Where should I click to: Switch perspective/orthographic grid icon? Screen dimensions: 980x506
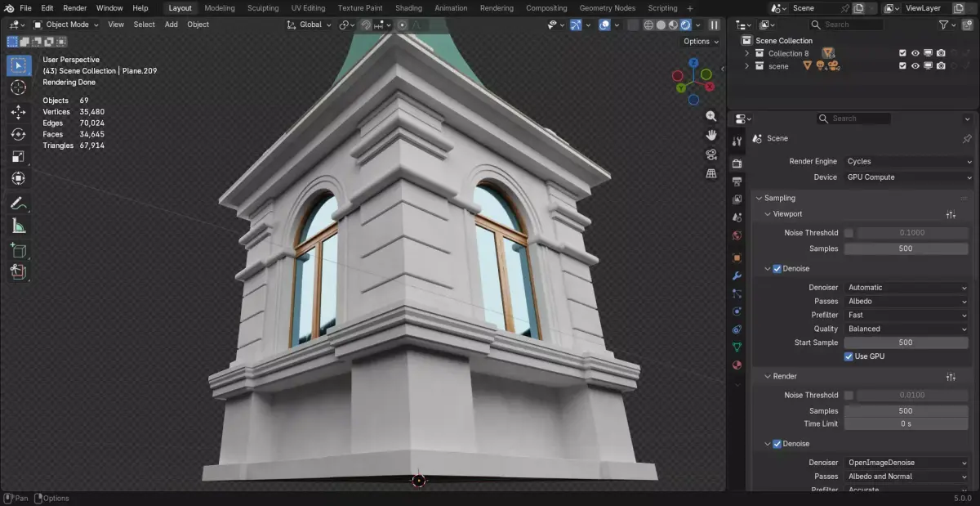(x=711, y=173)
